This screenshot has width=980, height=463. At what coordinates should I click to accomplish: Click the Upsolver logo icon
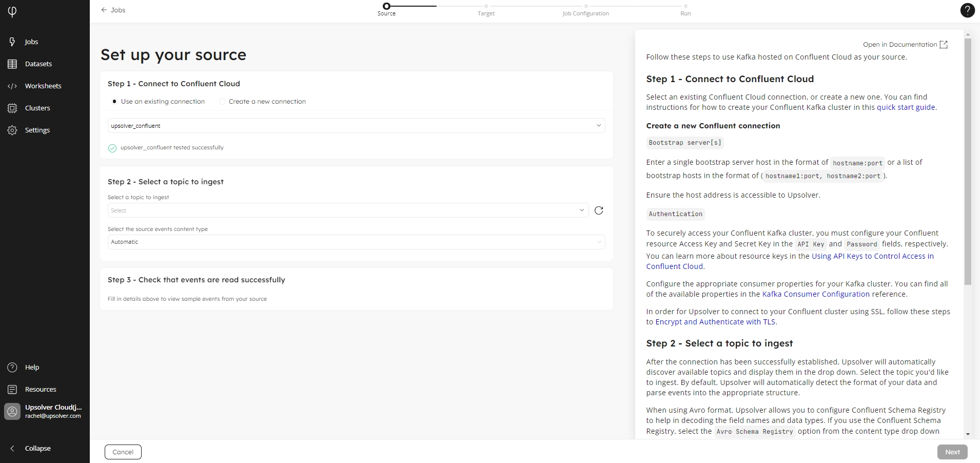click(12, 11)
